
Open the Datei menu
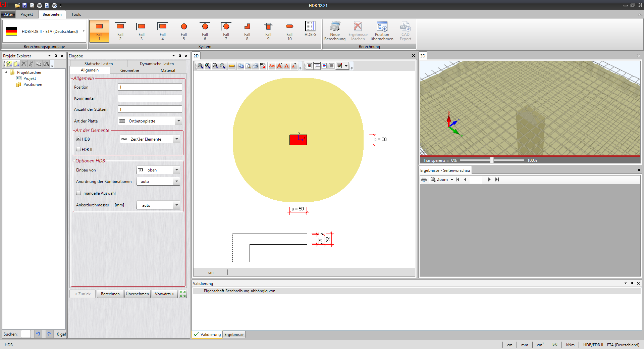point(8,14)
